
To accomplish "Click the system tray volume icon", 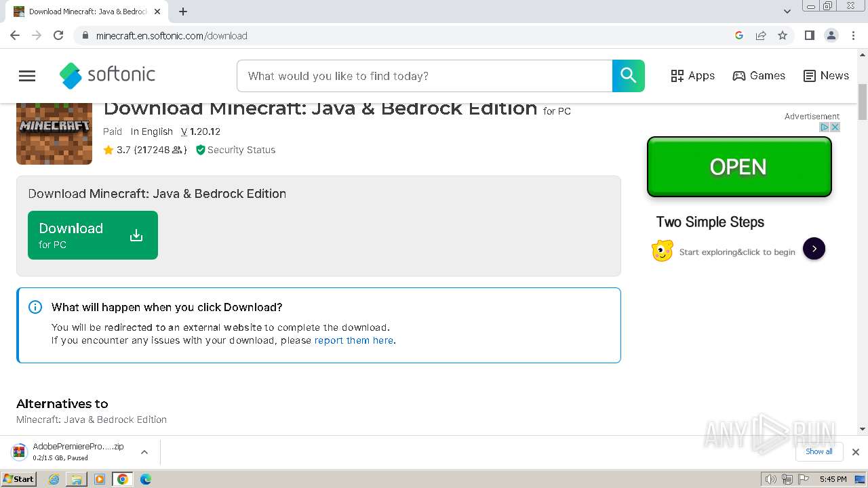I will point(770,479).
